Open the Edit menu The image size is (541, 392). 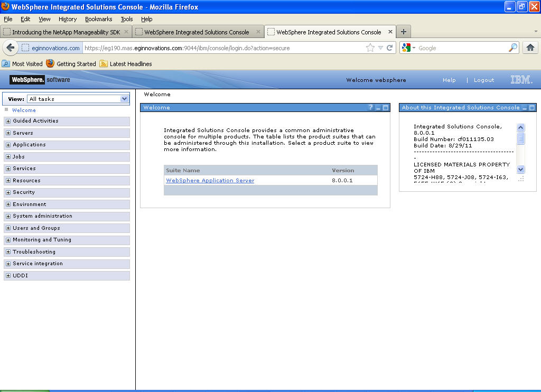(x=25, y=19)
